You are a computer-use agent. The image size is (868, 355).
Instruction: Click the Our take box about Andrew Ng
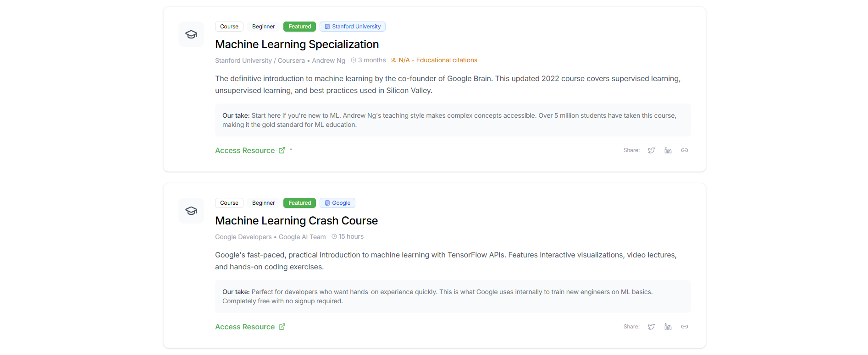pos(453,120)
